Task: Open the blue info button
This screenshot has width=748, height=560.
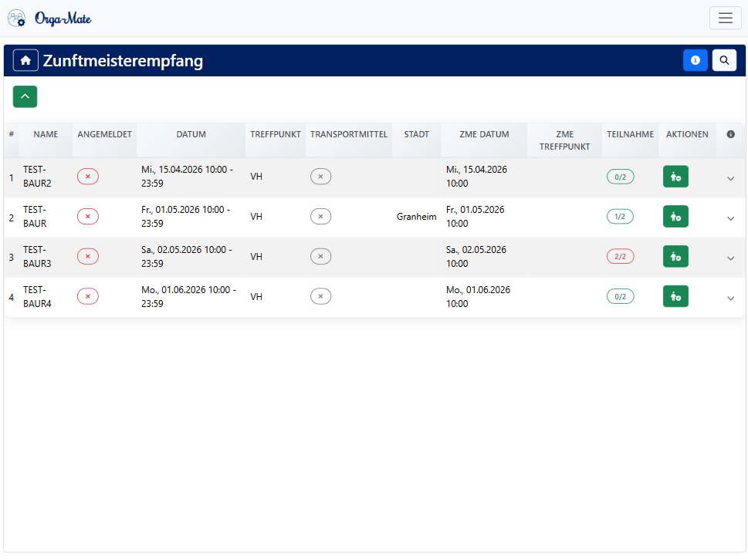Action: coord(696,60)
